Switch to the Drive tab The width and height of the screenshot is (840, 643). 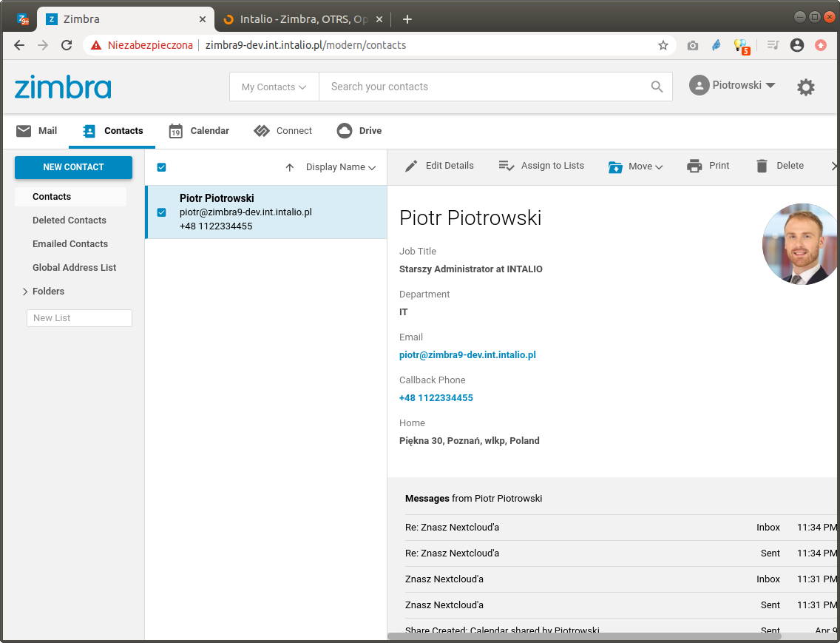[359, 131]
